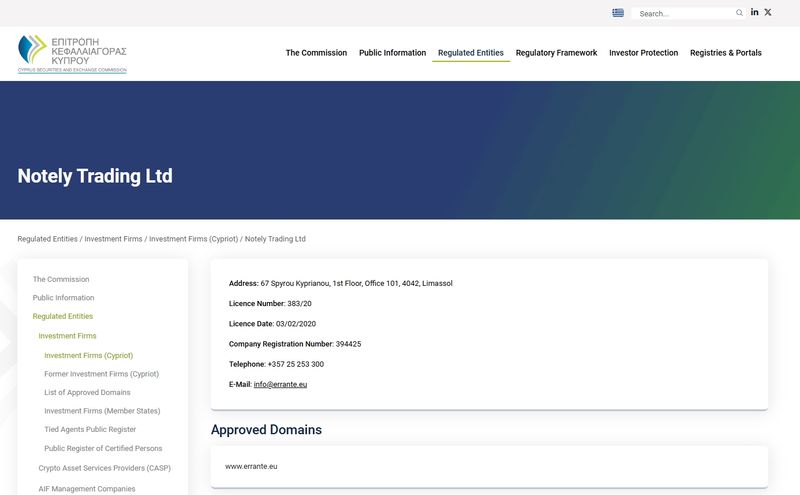This screenshot has width=800, height=495.
Task: Open Registries & Portals top menu
Action: point(726,53)
